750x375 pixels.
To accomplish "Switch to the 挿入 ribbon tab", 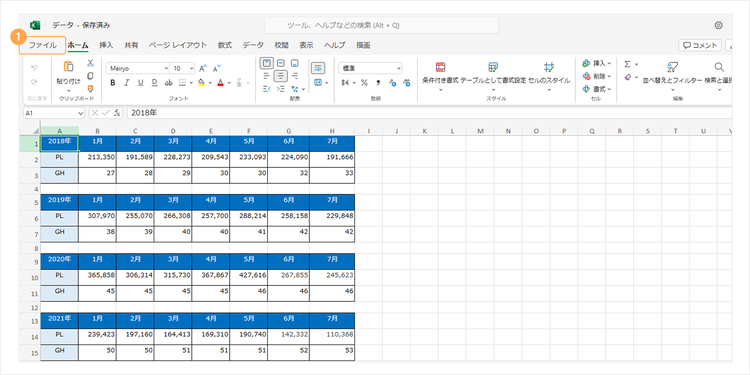I will [x=106, y=45].
